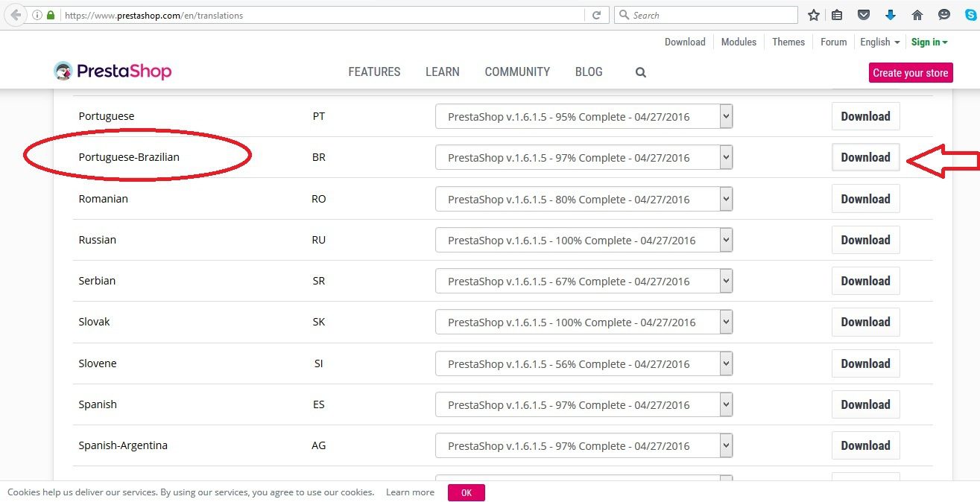The width and height of the screenshot is (980, 502).
Task: Open the Themes top navigation link
Action: (x=788, y=42)
